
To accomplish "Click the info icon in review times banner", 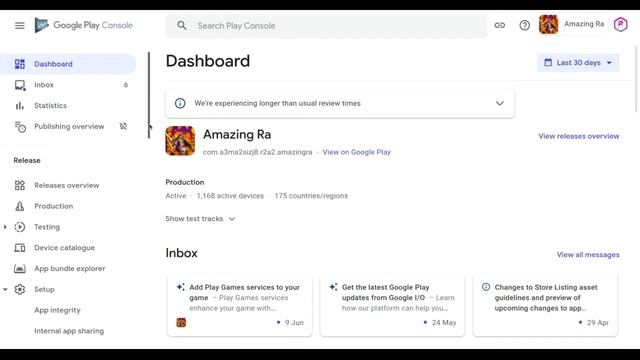I will (x=180, y=103).
